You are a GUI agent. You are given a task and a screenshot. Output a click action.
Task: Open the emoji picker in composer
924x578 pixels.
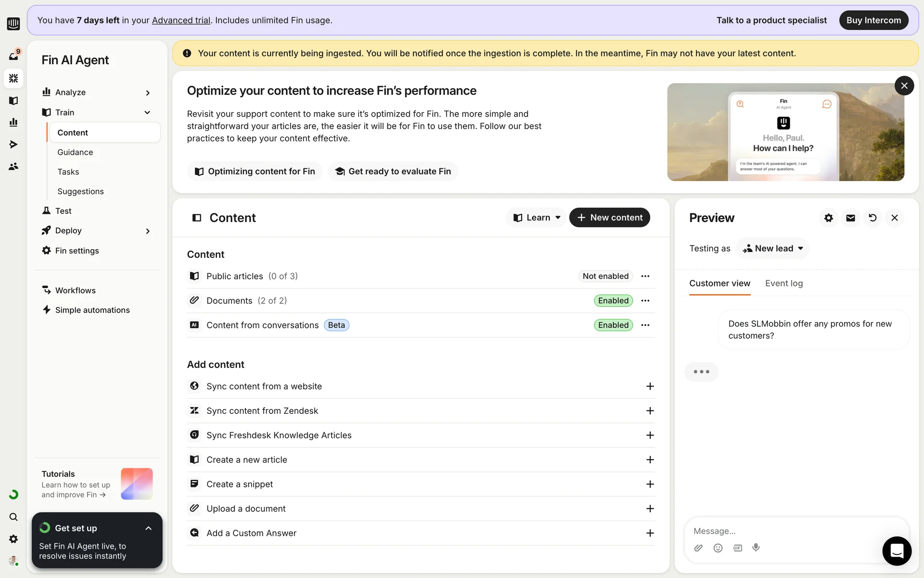coord(718,548)
